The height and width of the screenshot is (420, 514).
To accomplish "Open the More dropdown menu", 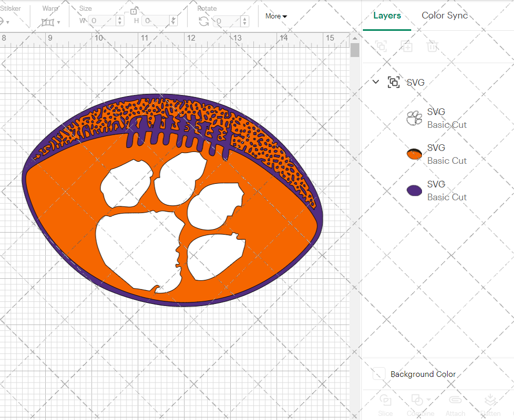I will click(x=276, y=16).
